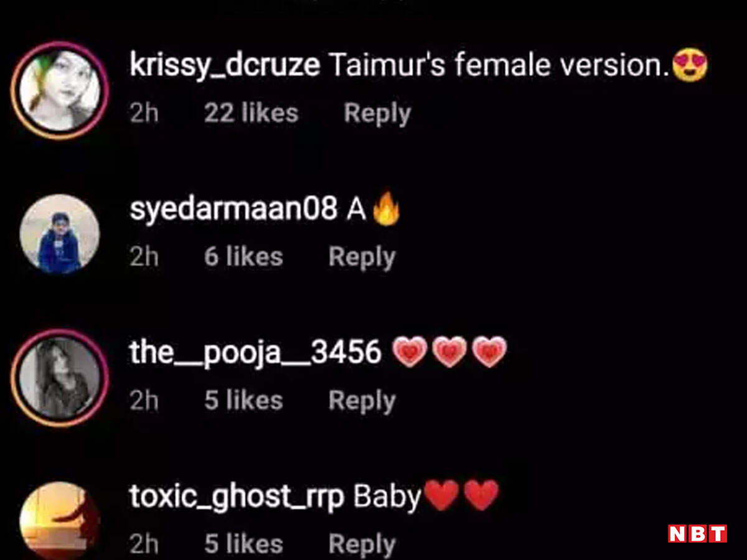
Task: Click the 2h timestamp under krissy_dcruze's comment
Action: point(144,114)
